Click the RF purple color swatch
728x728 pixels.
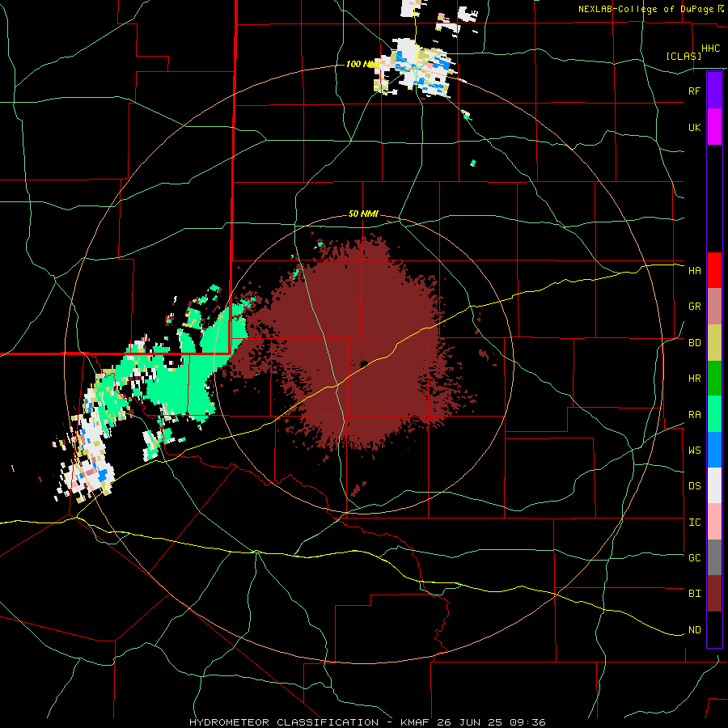click(714, 91)
